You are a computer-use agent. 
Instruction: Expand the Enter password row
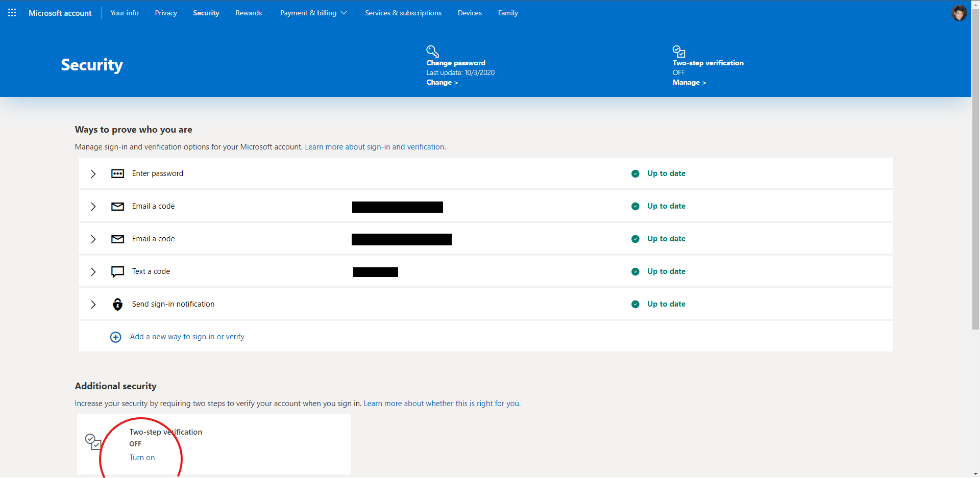point(93,174)
